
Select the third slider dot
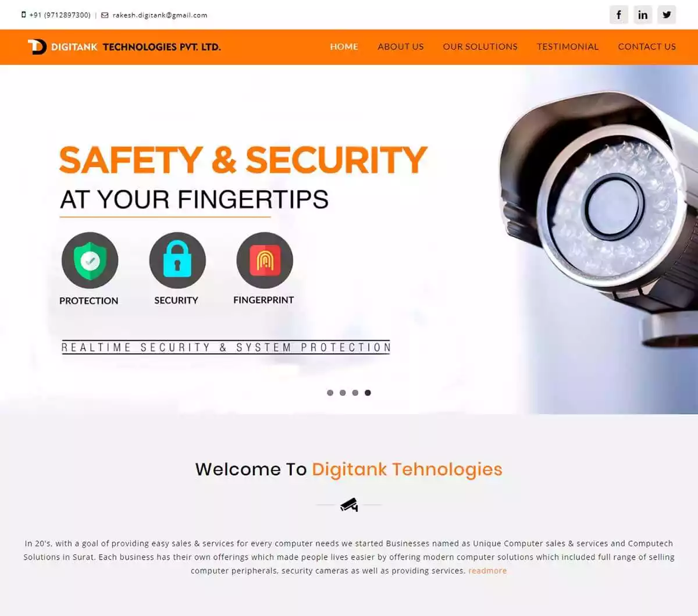(355, 393)
